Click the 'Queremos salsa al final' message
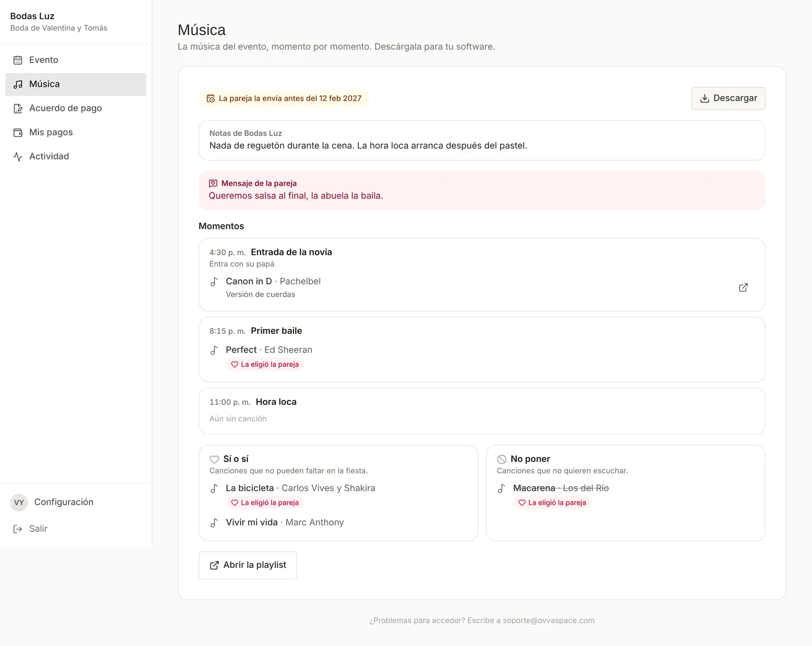The height and width of the screenshot is (646, 812). (x=296, y=196)
